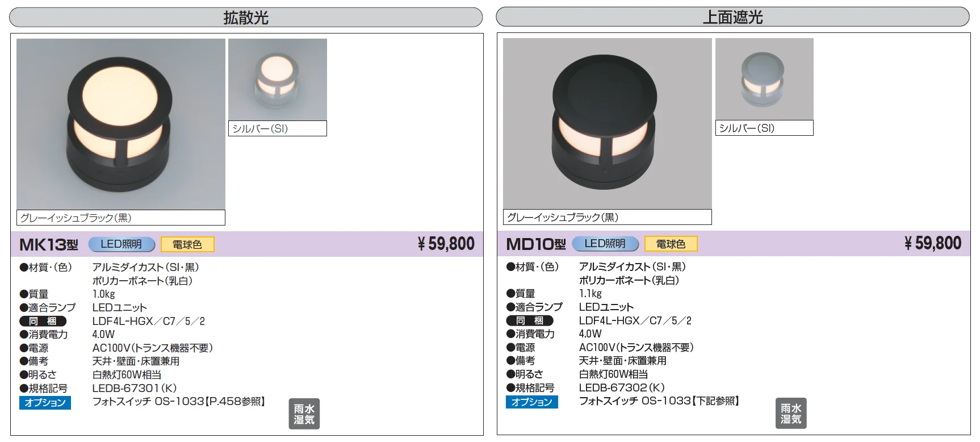Click MD10 ●規格記号 label
The image size is (980, 442).
[530, 388]
